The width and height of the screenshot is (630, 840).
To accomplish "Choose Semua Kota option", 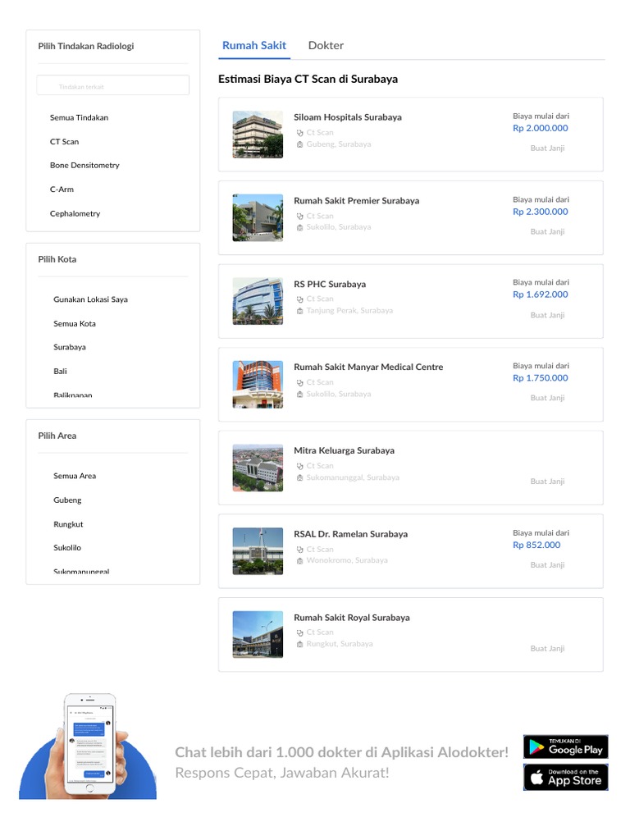I will pyautogui.click(x=75, y=323).
